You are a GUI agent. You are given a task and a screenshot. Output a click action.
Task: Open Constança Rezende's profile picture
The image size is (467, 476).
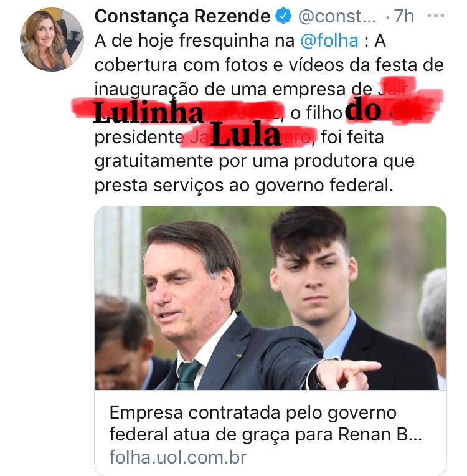pyautogui.click(x=52, y=40)
